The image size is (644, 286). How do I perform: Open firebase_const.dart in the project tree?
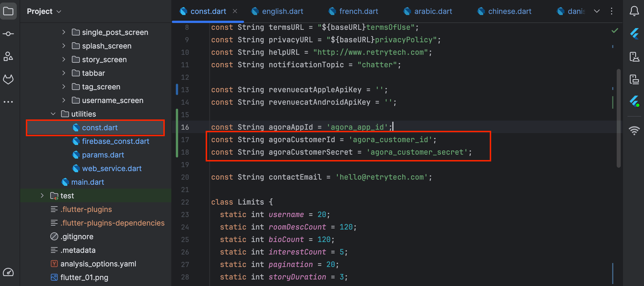(x=115, y=141)
